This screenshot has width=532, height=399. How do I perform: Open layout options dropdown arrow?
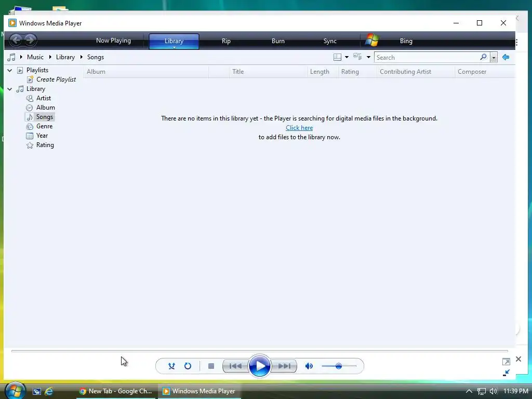pos(347,57)
